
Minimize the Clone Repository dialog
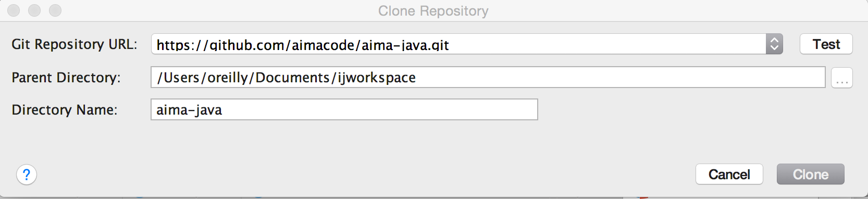point(34,10)
